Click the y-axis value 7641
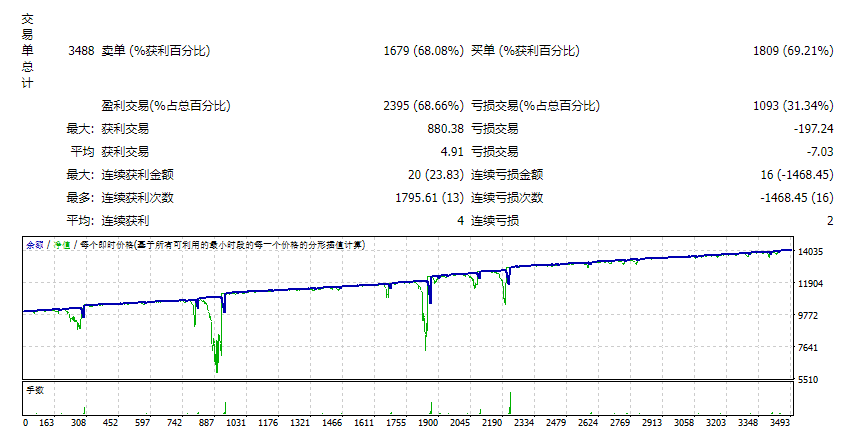 808,347
